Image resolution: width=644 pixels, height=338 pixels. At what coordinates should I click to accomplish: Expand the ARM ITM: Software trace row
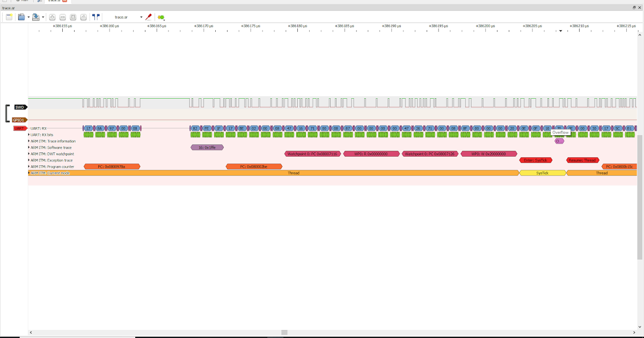[x=29, y=148]
